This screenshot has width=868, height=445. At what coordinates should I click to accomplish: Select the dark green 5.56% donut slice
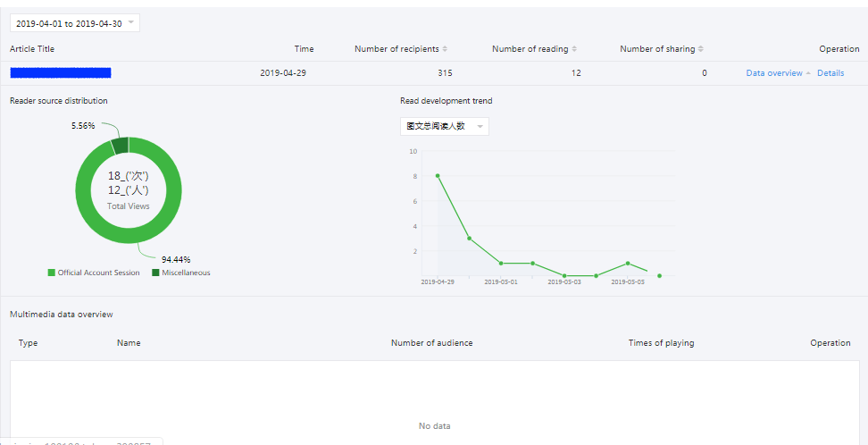point(120,146)
